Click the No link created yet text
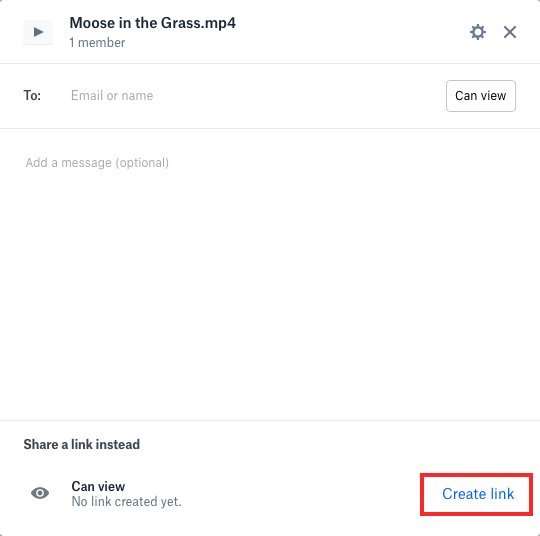The width and height of the screenshot is (540, 536). (126, 502)
